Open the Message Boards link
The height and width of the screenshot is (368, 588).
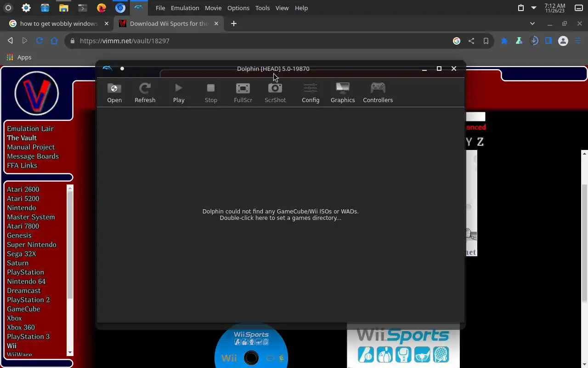pos(33,156)
